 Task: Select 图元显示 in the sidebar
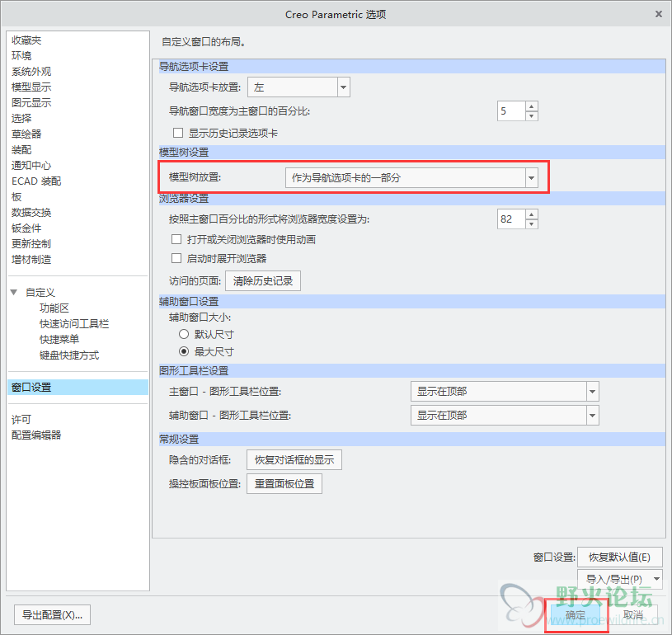pyautogui.click(x=31, y=103)
